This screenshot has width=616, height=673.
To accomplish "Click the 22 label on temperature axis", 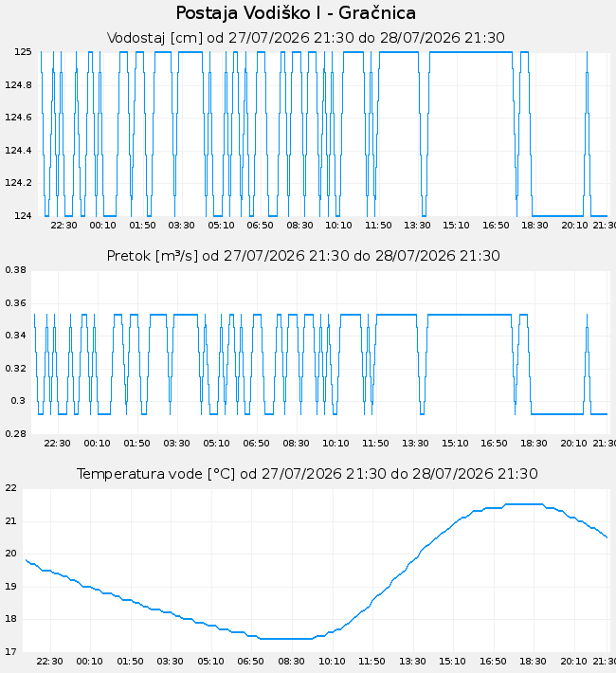I will pyautogui.click(x=10, y=488).
